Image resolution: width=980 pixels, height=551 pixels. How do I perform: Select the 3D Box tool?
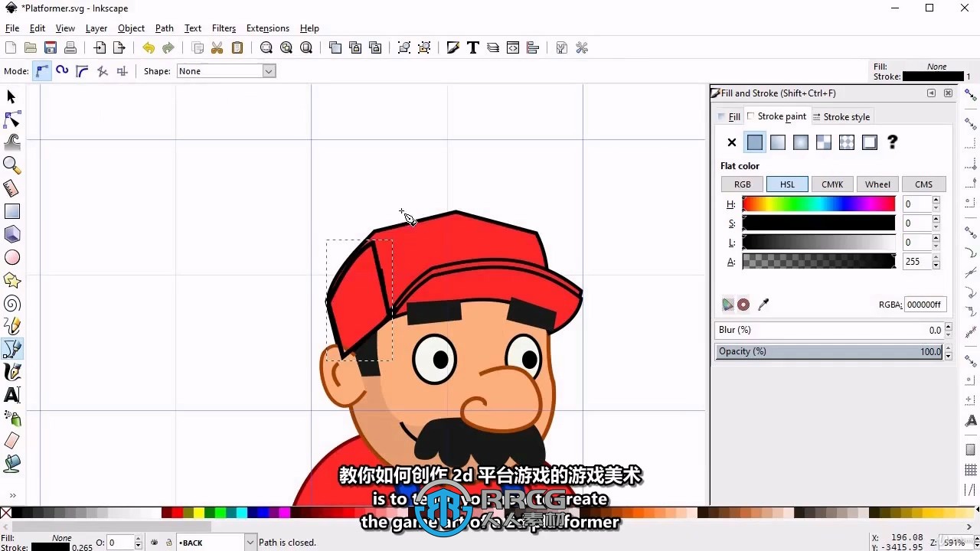click(x=11, y=234)
